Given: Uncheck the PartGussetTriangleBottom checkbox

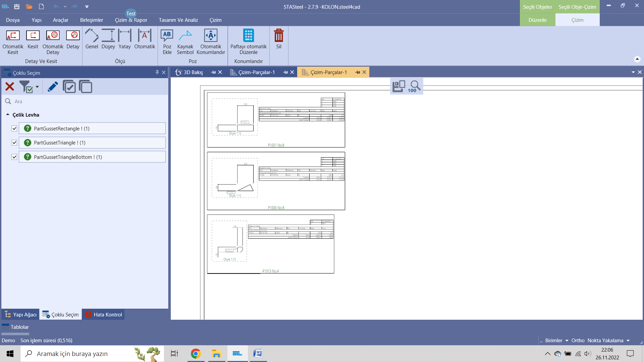Looking at the screenshot, I should click(x=14, y=157).
